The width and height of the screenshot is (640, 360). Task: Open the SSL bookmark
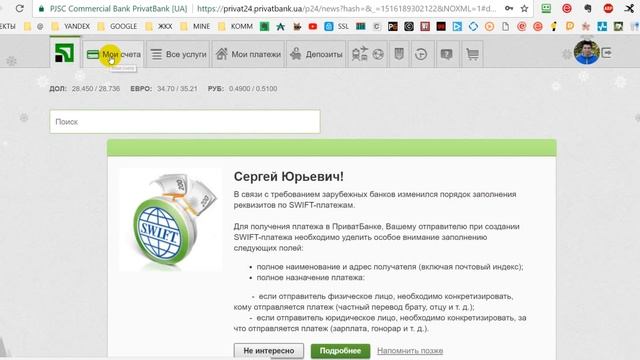[x=337, y=27]
